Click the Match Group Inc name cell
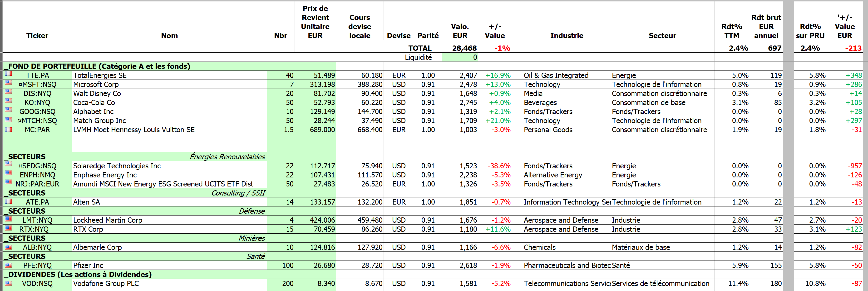The height and width of the screenshot is (291, 868). pos(169,121)
